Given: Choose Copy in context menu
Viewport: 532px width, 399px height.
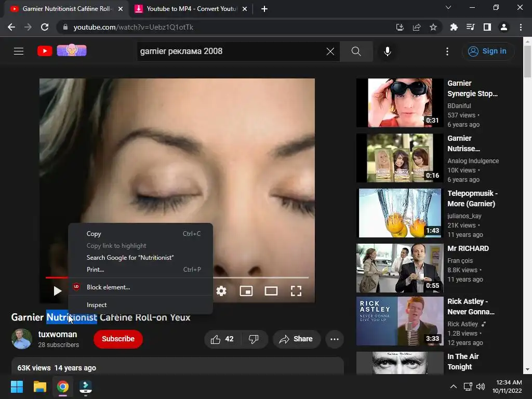Looking at the screenshot, I should point(140,234).
